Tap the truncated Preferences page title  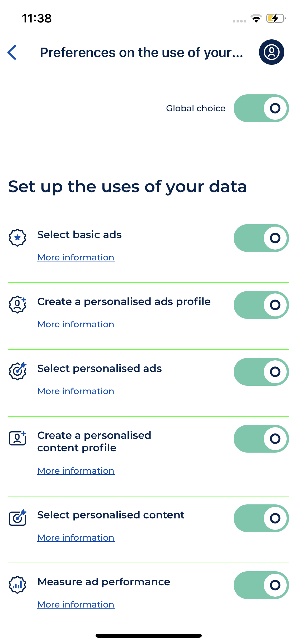141,52
